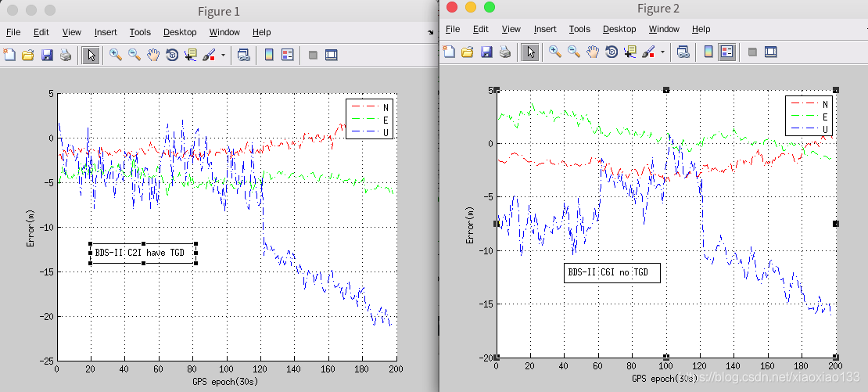Screen dimensions: 868x392
Task: Open Desktop menu in Figure 1
Action: (180, 32)
